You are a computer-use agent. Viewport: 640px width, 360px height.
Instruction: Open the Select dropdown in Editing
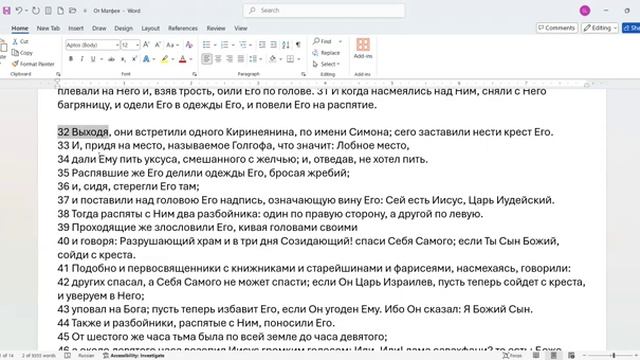326,64
